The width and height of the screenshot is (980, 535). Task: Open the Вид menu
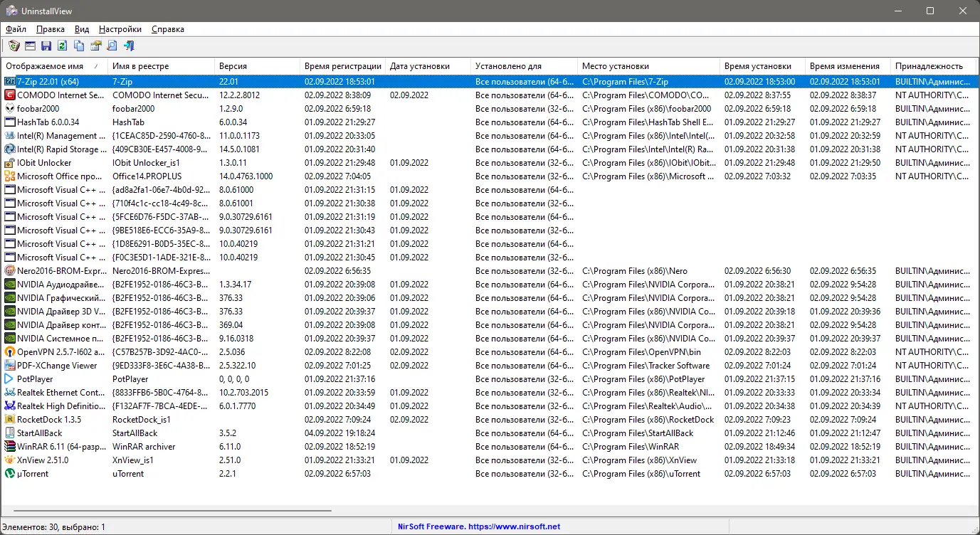click(x=82, y=29)
